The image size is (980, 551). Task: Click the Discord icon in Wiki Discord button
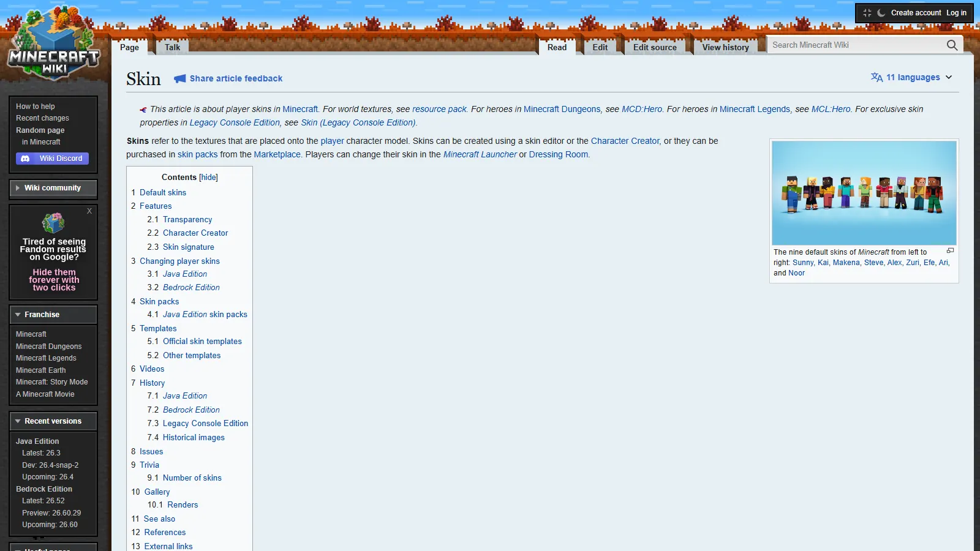point(25,159)
